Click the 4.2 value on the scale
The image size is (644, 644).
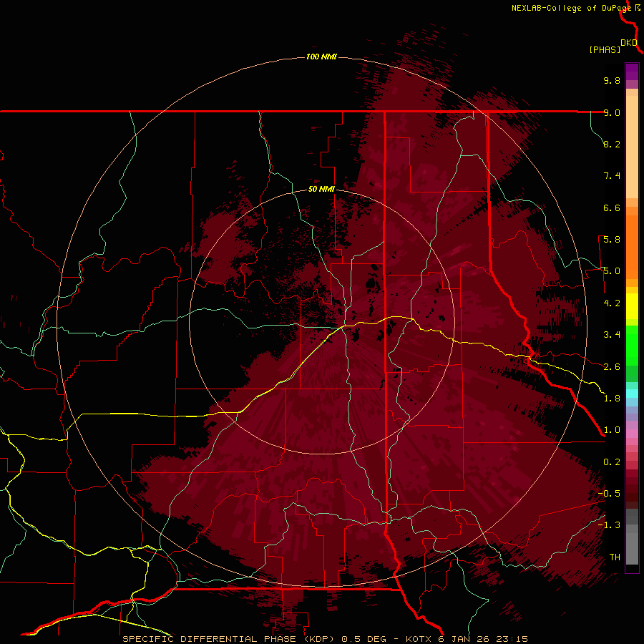tap(612, 303)
